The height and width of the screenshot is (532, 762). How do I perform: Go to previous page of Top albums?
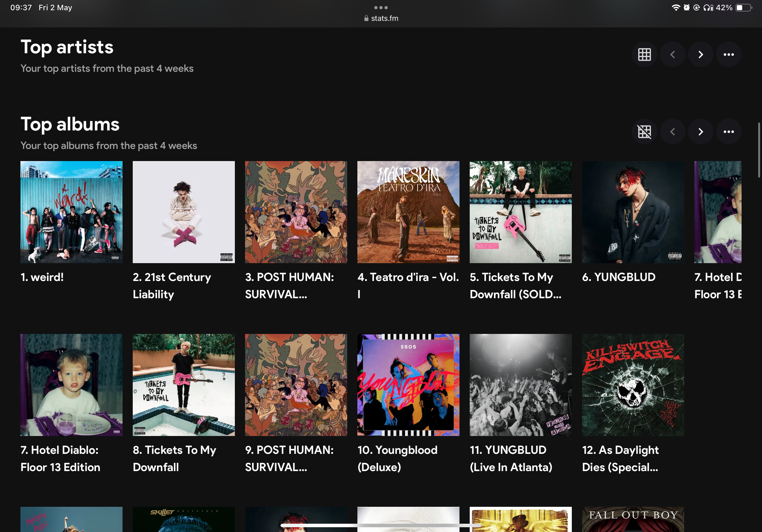pyautogui.click(x=672, y=132)
